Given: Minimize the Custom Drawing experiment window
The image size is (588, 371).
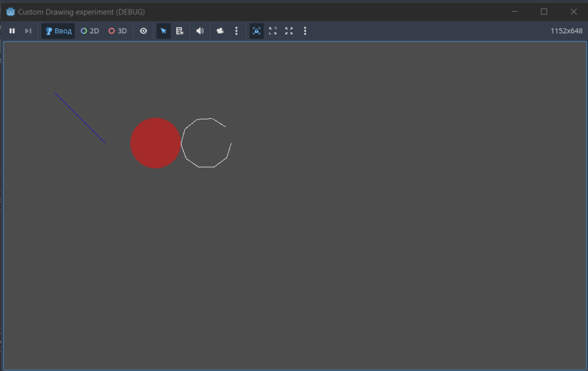Looking at the screenshot, I should pos(514,11).
